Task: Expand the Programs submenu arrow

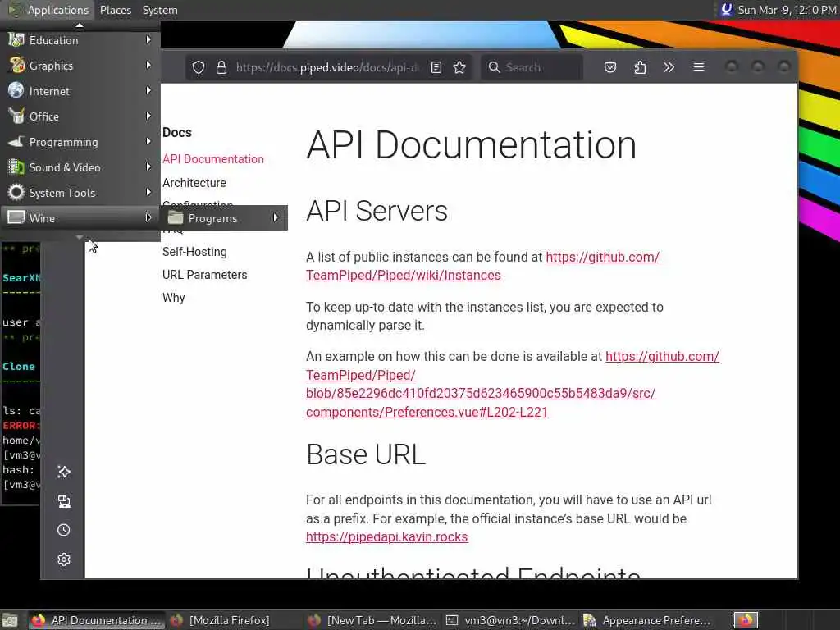Action: [276, 217]
